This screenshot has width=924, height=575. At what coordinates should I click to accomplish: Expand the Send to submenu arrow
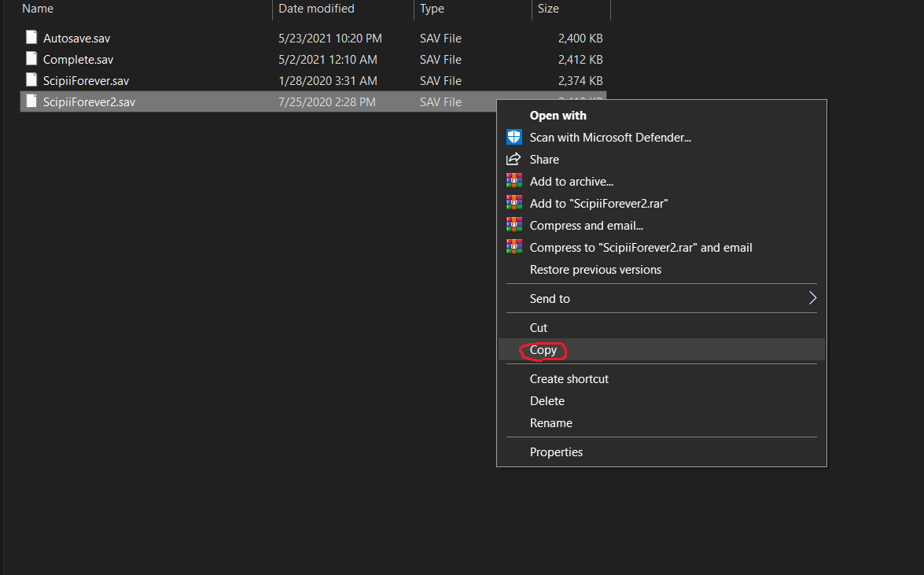click(x=812, y=299)
